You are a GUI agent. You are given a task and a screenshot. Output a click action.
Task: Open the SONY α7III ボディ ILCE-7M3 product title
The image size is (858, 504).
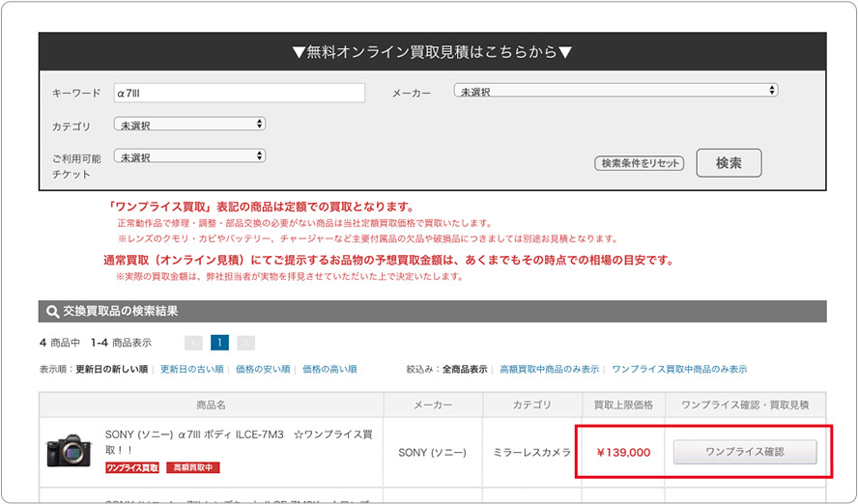(x=232, y=442)
